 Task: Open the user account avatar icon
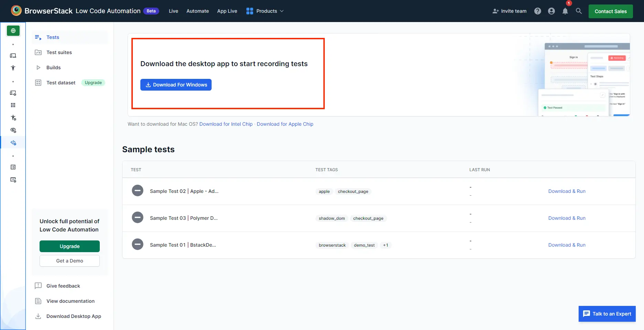coord(551,11)
